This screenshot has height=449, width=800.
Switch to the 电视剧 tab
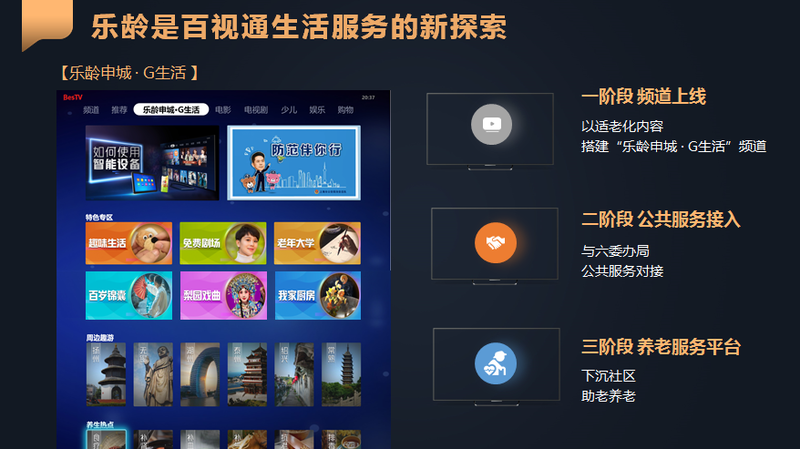tap(256, 110)
